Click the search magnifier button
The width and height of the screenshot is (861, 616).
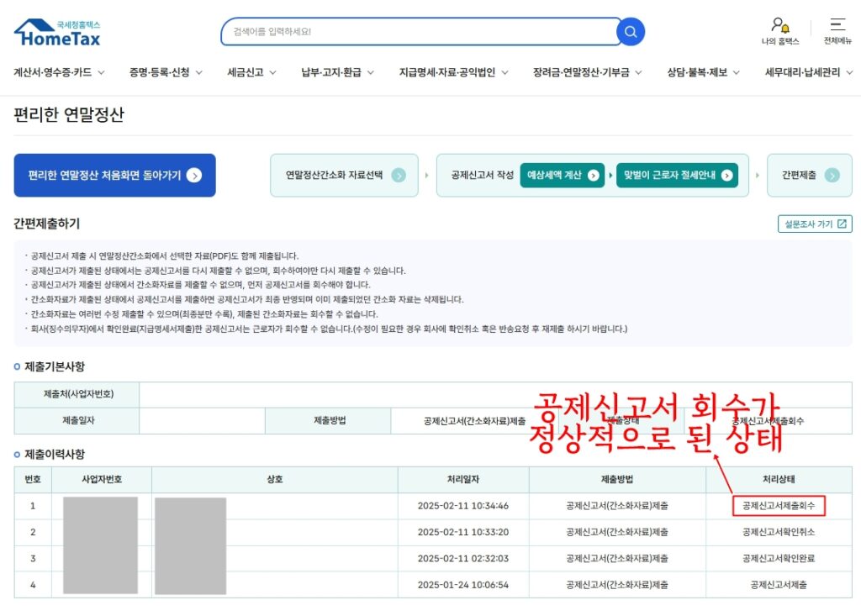coord(631,32)
